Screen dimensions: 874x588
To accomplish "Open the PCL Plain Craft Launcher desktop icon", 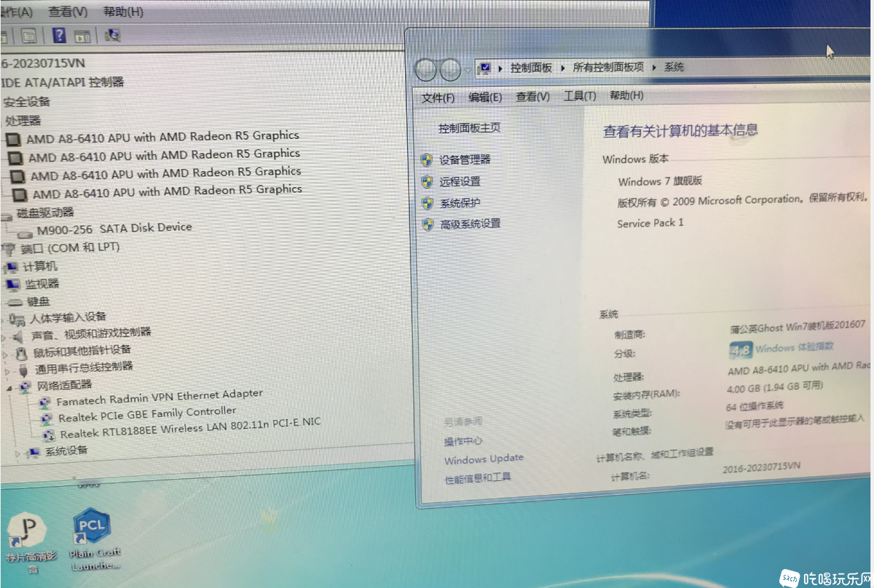I will click(x=92, y=528).
